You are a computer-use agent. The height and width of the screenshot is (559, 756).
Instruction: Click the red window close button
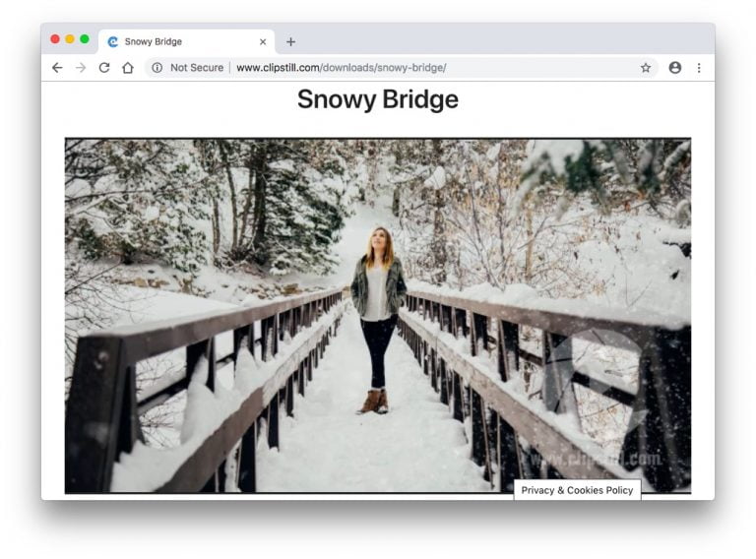click(55, 39)
